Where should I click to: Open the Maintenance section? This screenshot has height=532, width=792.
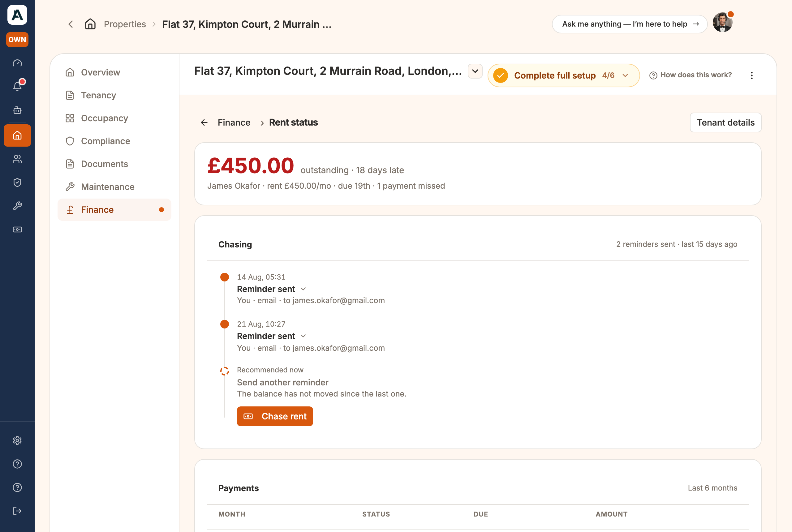click(114, 187)
